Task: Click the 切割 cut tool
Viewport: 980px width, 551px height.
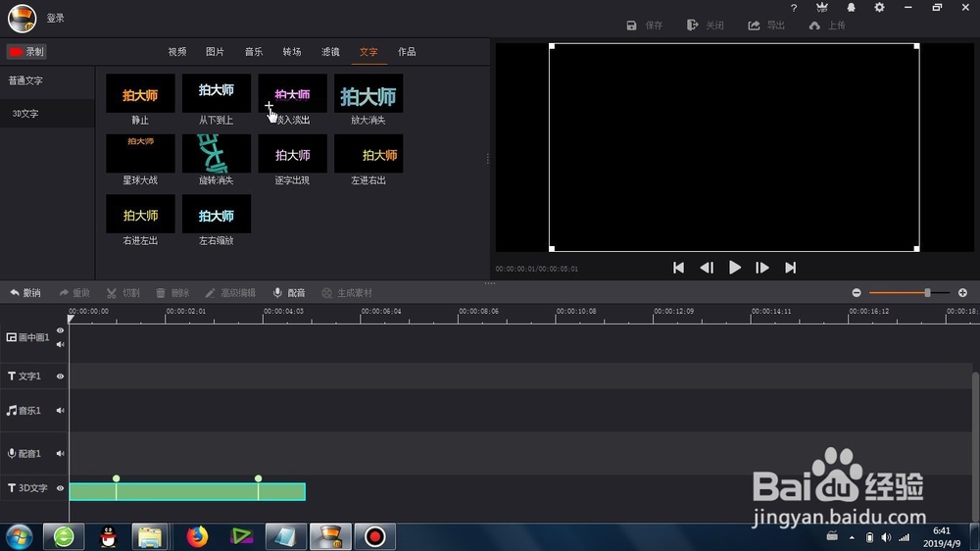Action: [123, 293]
